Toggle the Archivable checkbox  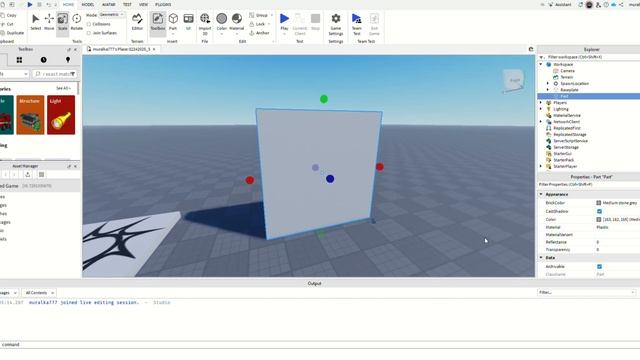pos(599,267)
